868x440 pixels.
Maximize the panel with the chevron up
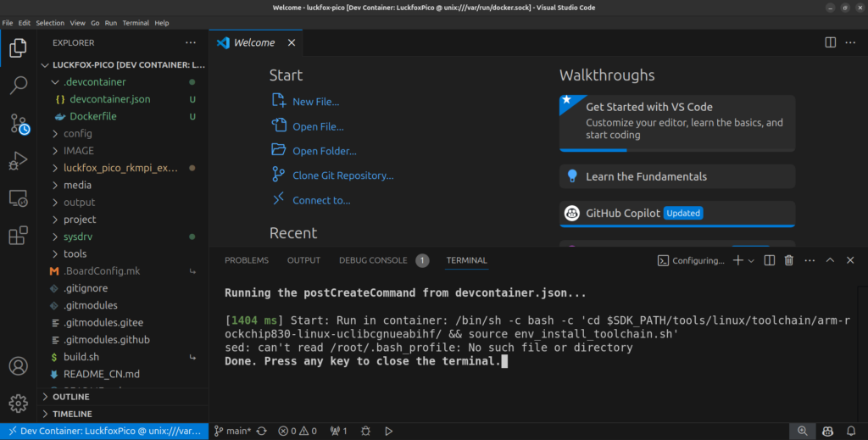[x=830, y=260]
